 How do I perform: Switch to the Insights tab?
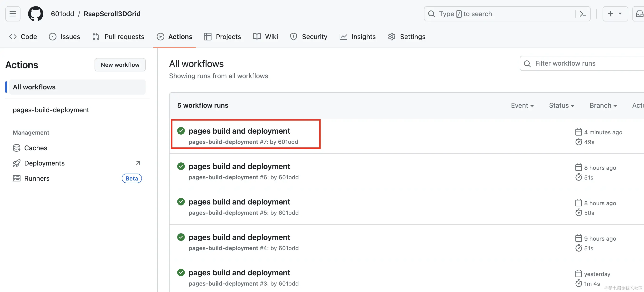[357, 37]
